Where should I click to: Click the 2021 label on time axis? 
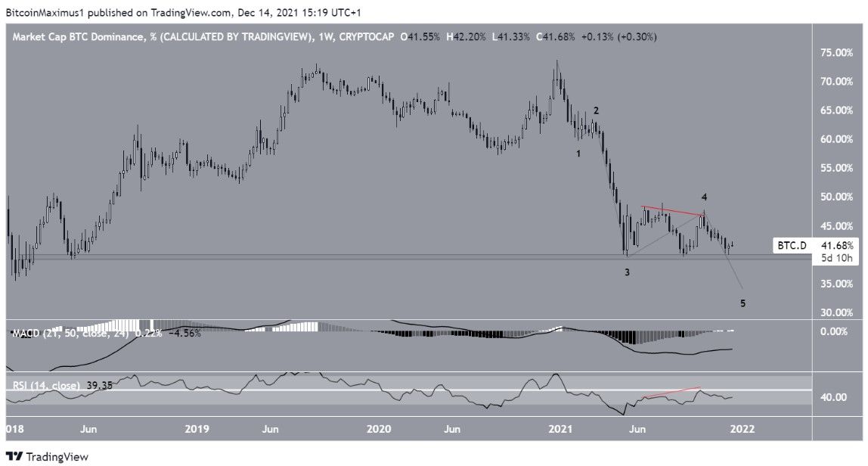tap(560, 429)
